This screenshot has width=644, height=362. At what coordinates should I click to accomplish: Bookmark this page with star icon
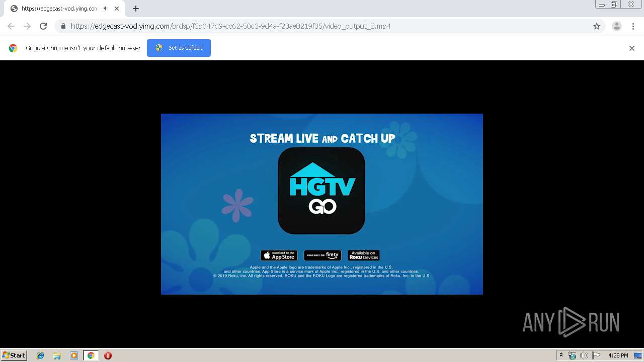point(597,26)
